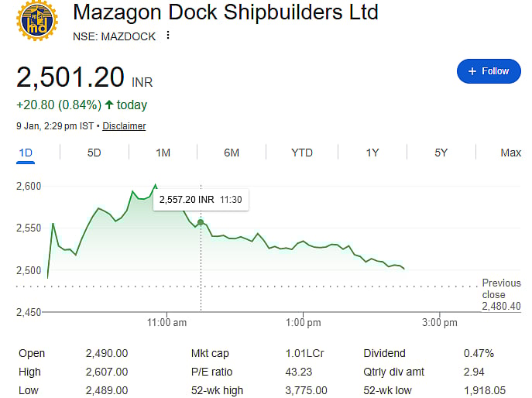
Task: Switch to the 5D chart range
Action: pos(94,153)
